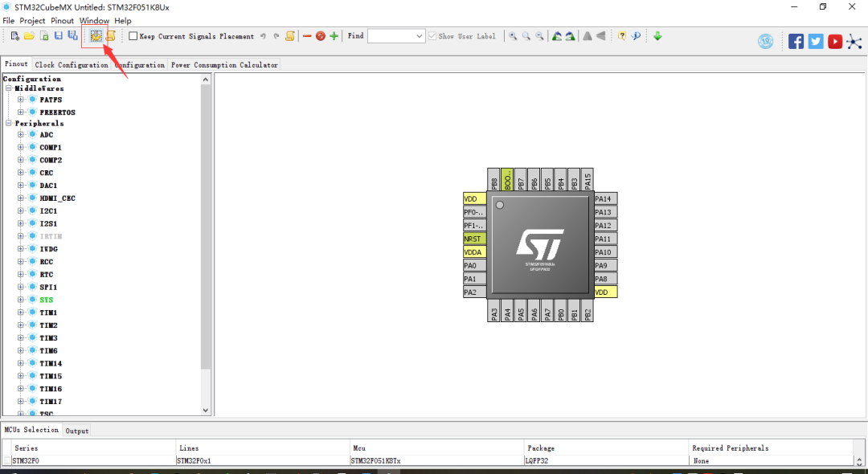868x474 pixels.
Task: Expand the FREERTOS tree node
Action: click(x=20, y=112)
